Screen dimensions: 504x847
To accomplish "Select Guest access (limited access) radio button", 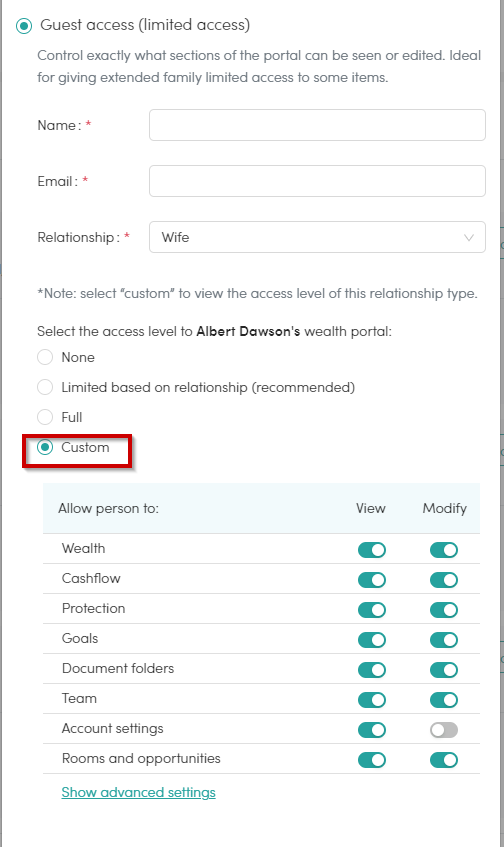I will [24, 25].
